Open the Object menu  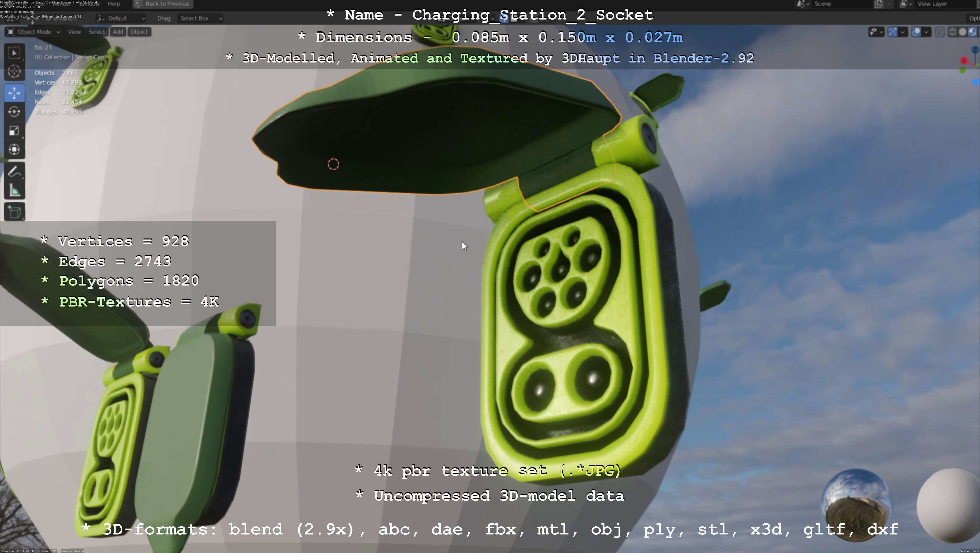[139, 32]
